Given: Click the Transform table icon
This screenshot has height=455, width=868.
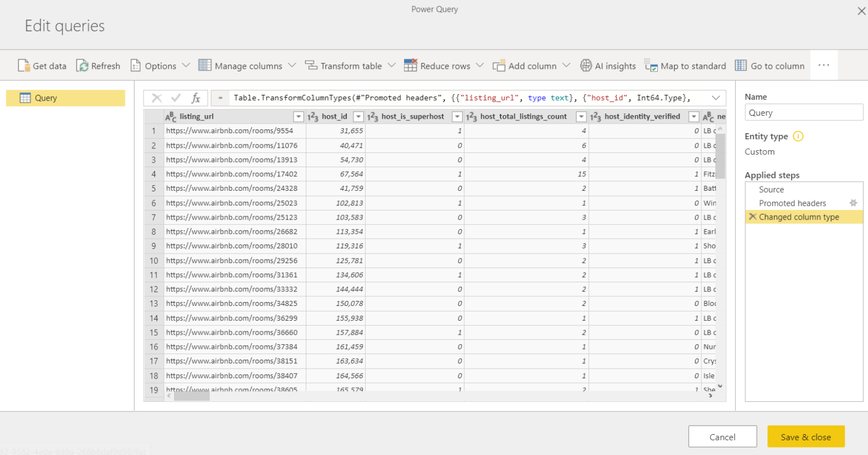Looking at the screenshot, I should tap(310, 65).
